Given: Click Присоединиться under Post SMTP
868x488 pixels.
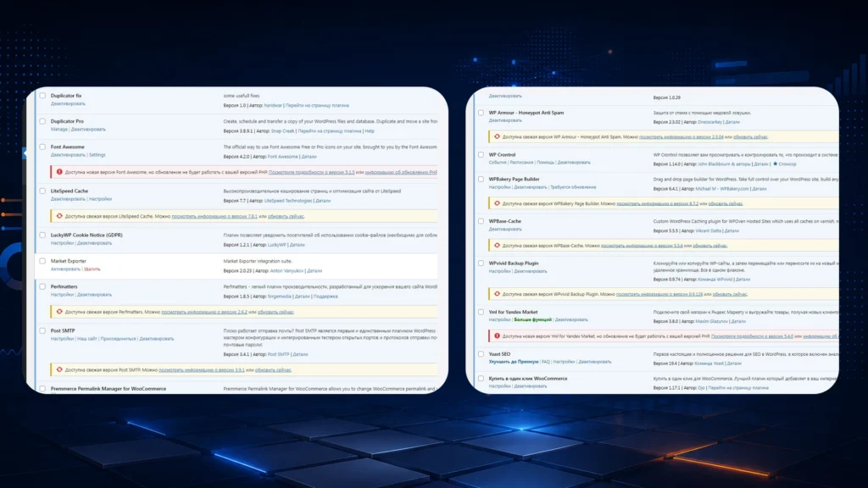Looking at the screenshot, I should point(118,339).
